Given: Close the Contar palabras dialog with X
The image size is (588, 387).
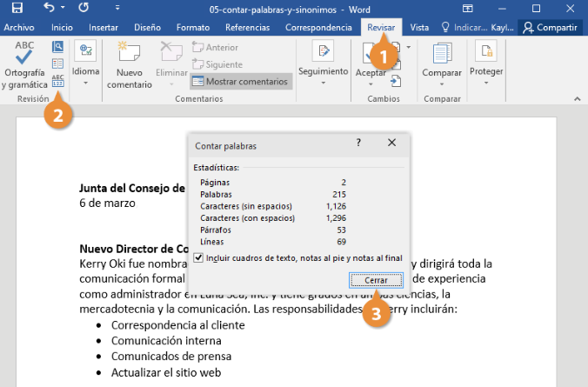Looking at the screenshot, I should pyautogui.click(x=392, y=143).
